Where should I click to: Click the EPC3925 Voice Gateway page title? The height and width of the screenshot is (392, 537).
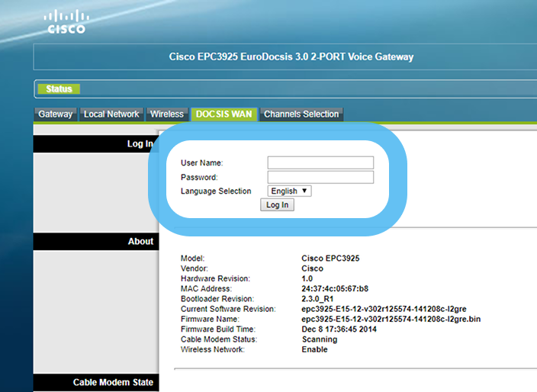click(x=291, y=57)
